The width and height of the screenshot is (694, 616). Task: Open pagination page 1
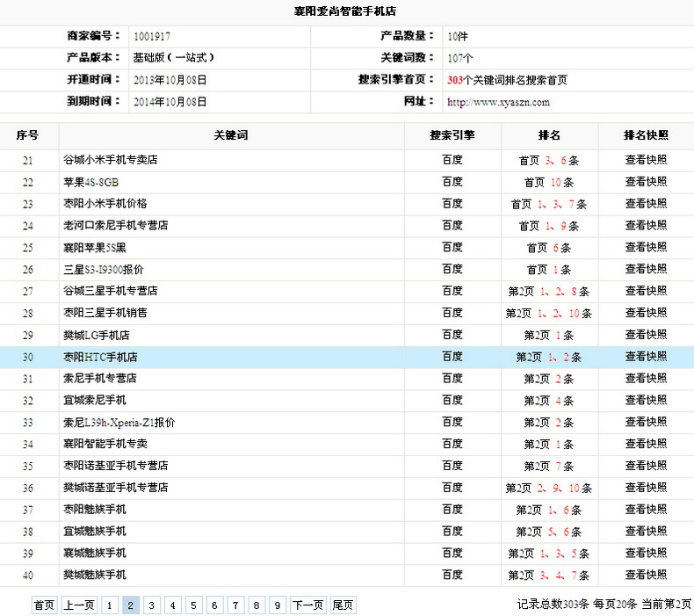coord(109,605)
